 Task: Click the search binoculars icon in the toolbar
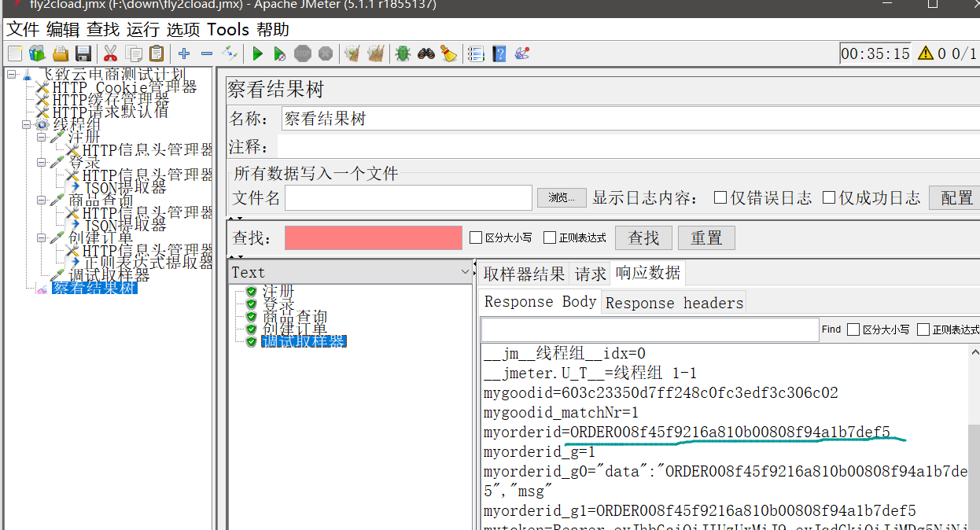pos(426,53)
